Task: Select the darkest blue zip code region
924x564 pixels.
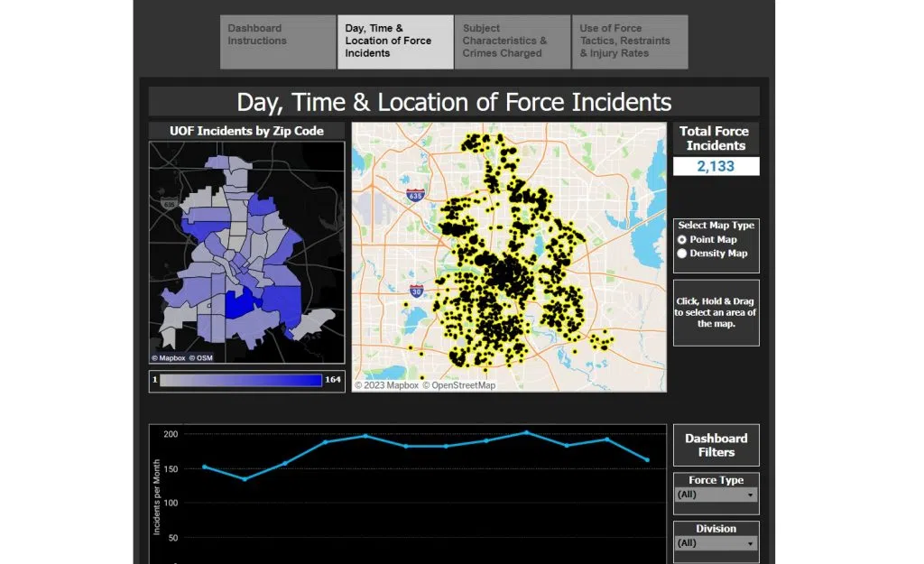Action: [240, 304]
